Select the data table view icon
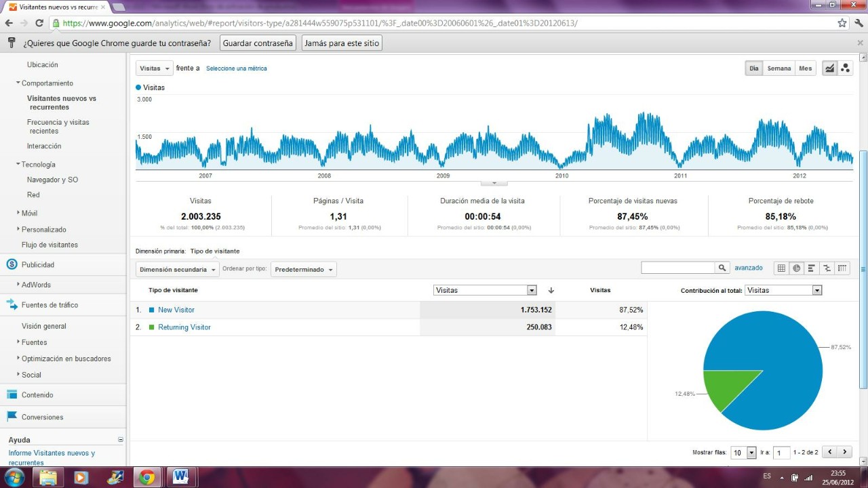 pos(781,268)
